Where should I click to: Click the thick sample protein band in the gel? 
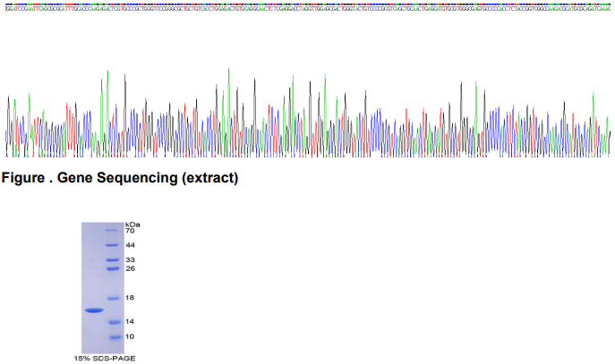(x=94, y=310)
